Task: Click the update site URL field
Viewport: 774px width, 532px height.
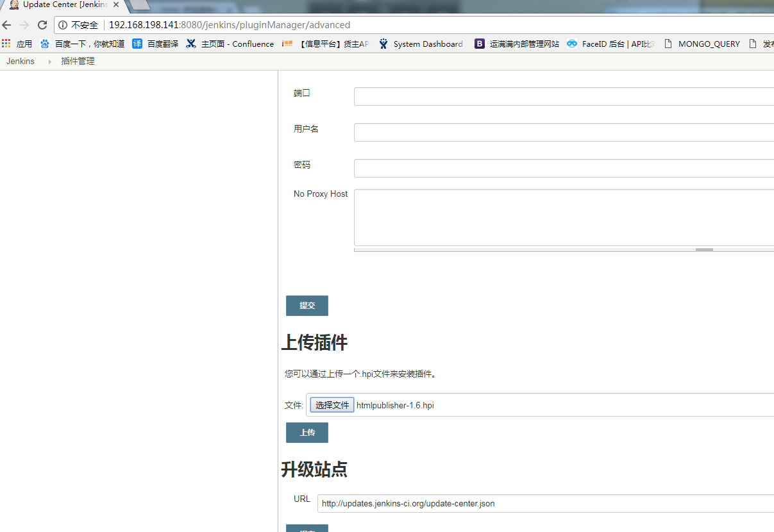Action: tap(546, 503)
